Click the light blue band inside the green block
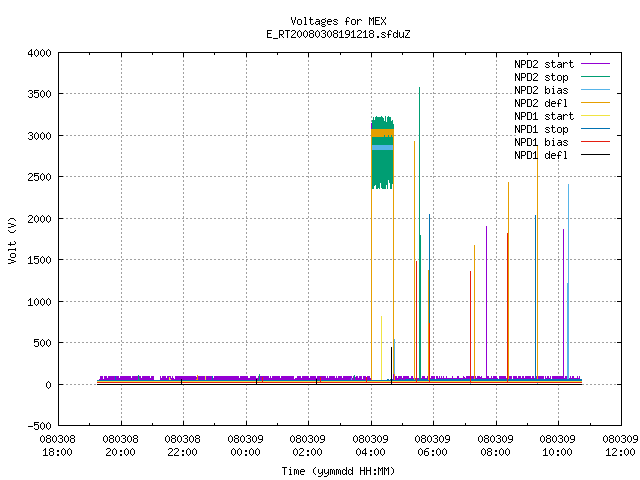Screen dimensions: 640x480 [x=382, y=147]
